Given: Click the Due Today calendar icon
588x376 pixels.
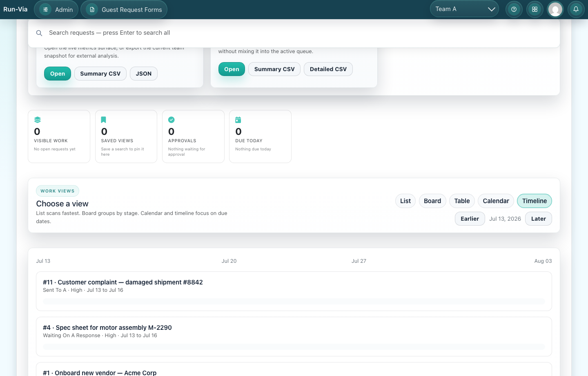Looking at the screenshot, I should tap(238, 120).
